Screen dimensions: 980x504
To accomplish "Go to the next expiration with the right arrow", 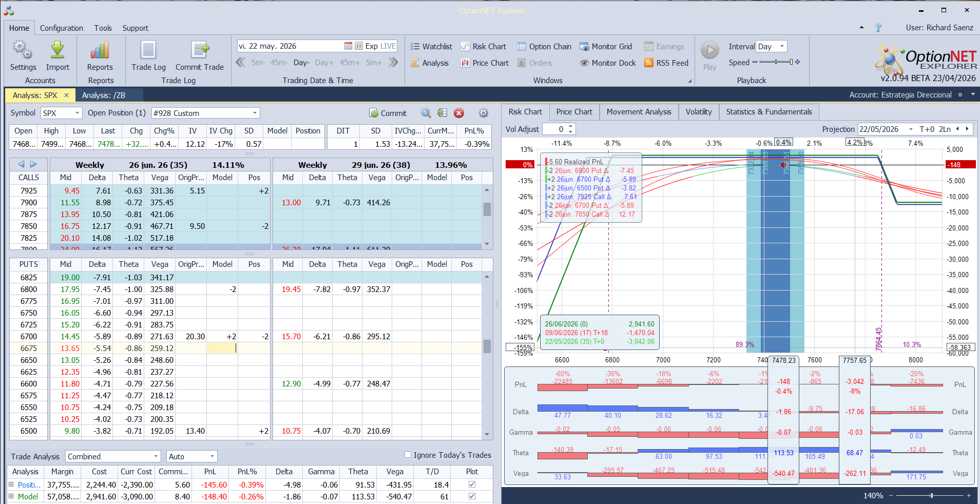I will click(x=33, y=164).
